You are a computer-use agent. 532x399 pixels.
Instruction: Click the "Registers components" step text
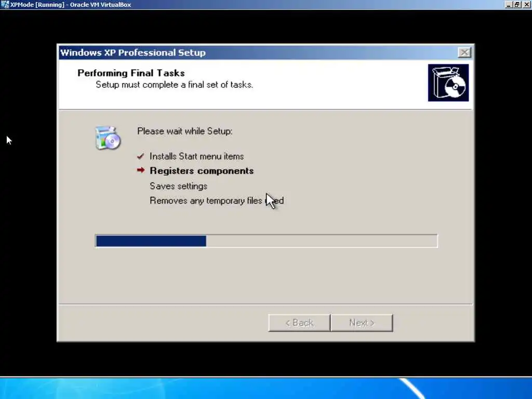(202, 170)
